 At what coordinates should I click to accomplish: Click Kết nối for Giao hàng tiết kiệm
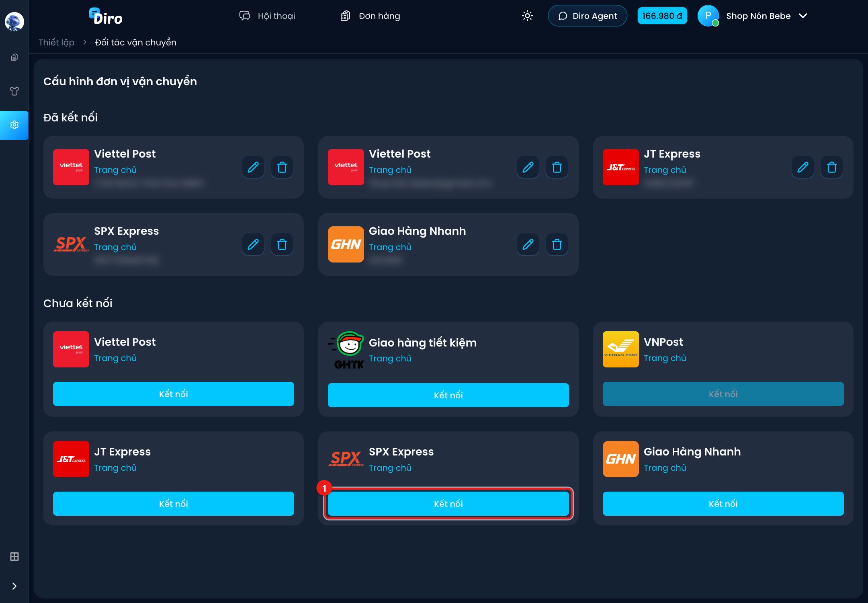click(x=448, y=395)
